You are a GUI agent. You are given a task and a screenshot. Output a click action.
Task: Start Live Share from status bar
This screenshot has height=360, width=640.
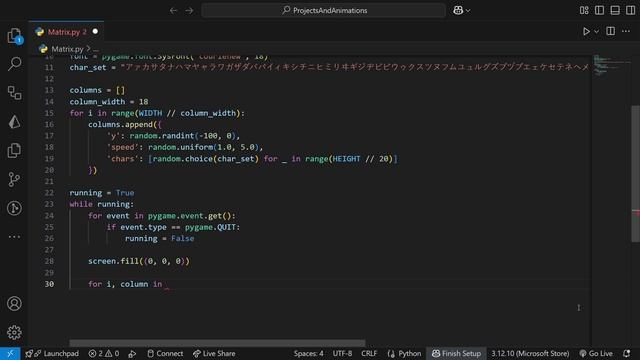point(214,353)
